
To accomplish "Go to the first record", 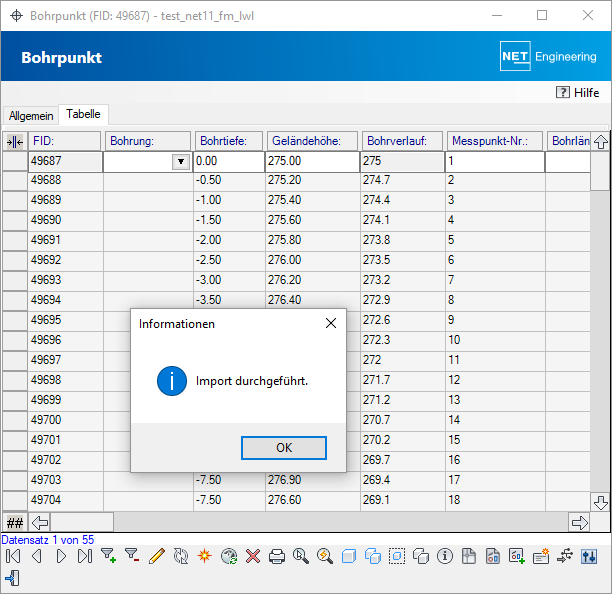I will tap(13, 556).
